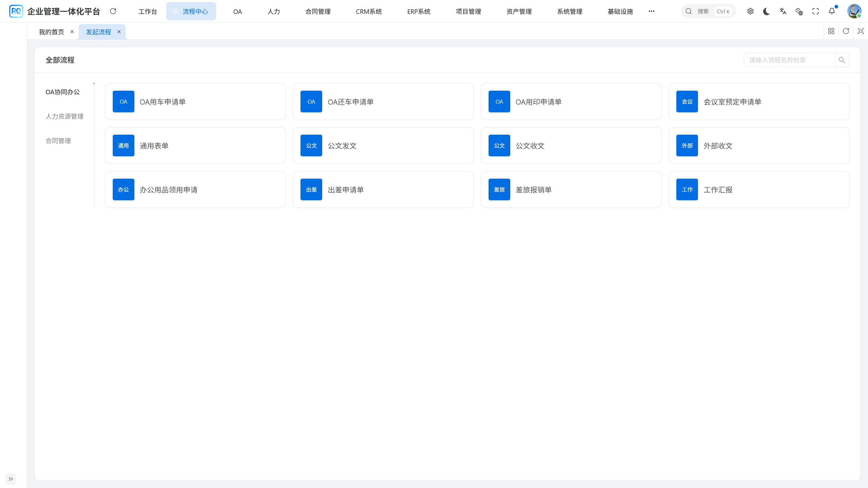Viewport: 868px width, 488px height.
Task: Open the tab grid layout icon
Action: click(x=831, y=31)
